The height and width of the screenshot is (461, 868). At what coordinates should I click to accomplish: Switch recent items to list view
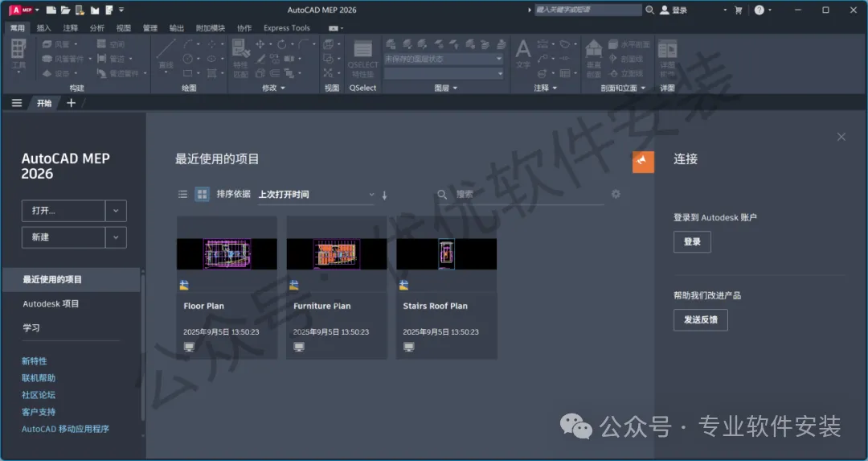[182, 194]
